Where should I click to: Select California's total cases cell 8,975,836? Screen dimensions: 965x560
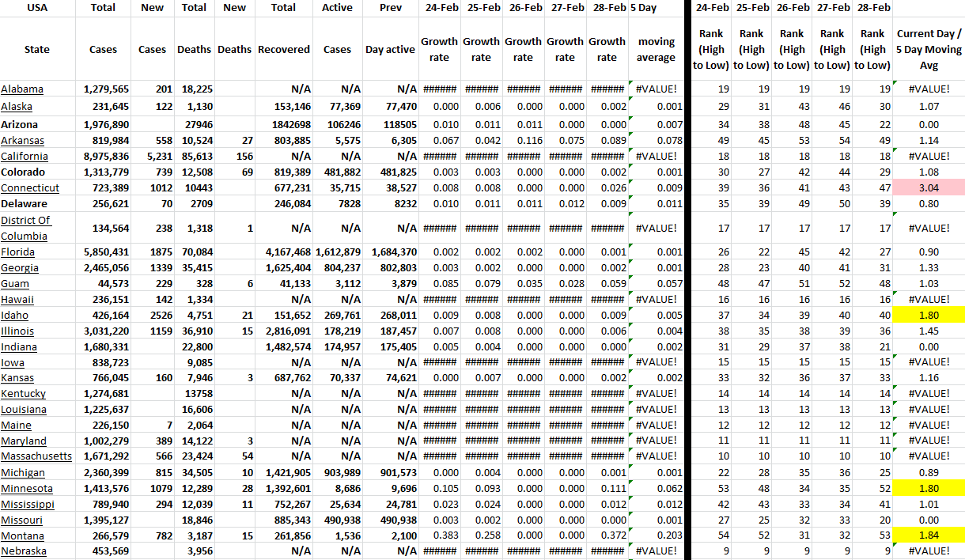pos(103,157)
